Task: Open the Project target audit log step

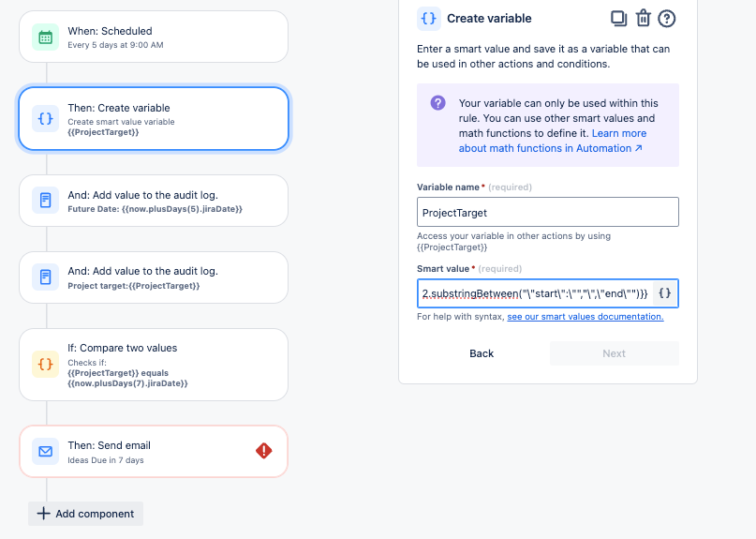Action: coord(154,277)
